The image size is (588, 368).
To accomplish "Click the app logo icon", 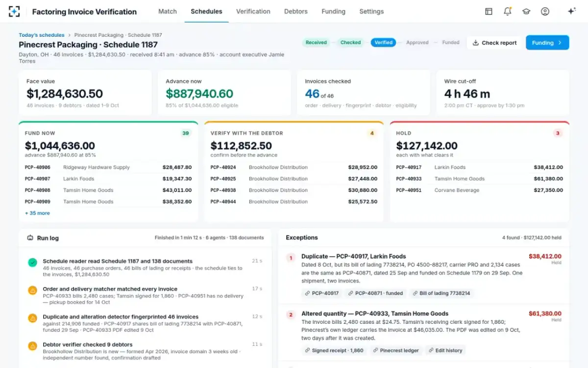I will tap(15, 11).
